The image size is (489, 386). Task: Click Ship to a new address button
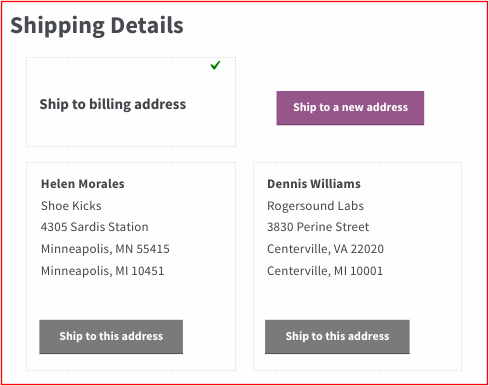[x=350, y=108]
